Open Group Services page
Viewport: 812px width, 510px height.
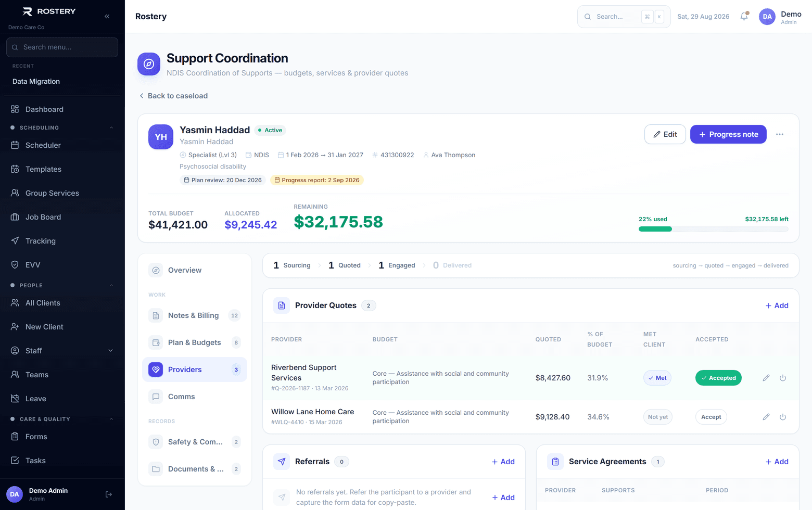pos(62,193)
